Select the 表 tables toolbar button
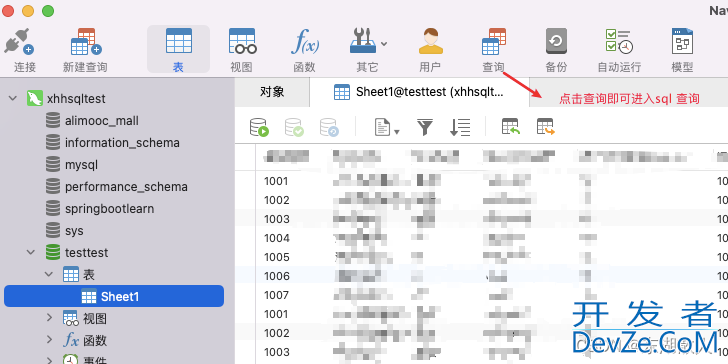 [179, 49]
